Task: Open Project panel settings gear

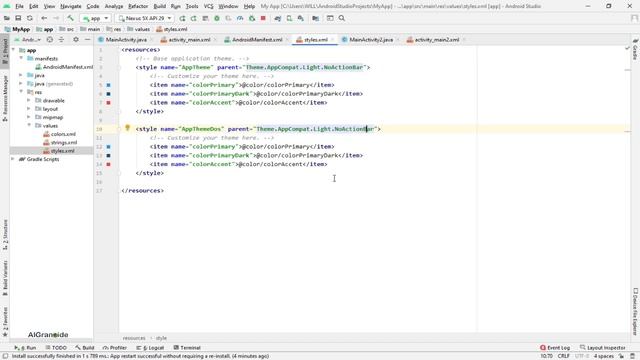Action: click(x=76, y=40)
